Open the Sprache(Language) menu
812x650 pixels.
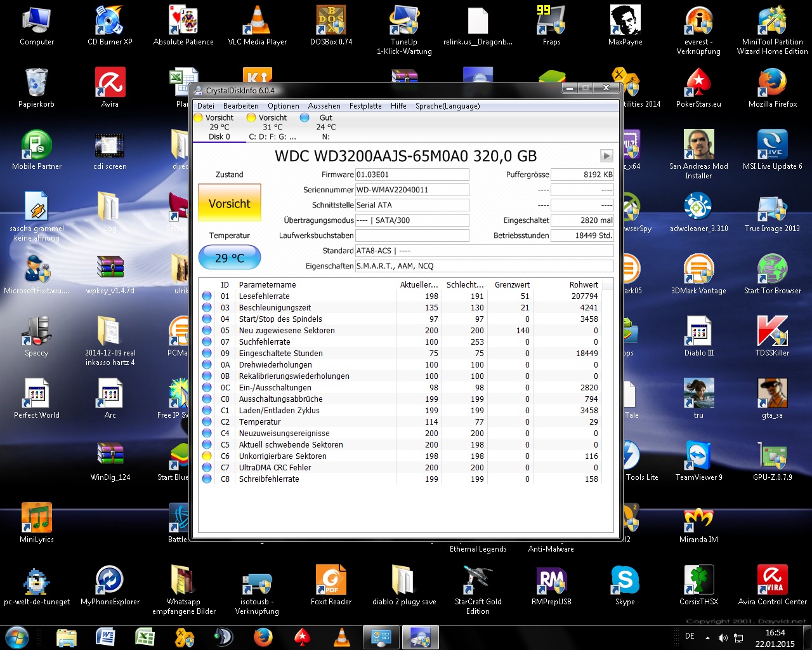pyautogui.click(x=447, y=106)
